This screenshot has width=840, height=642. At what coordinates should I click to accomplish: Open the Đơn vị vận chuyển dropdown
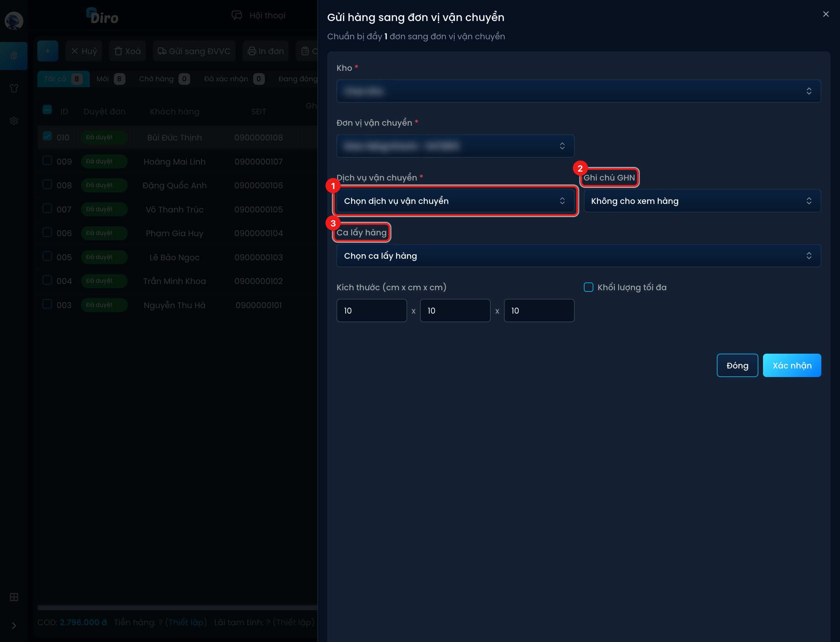(x=455, y=146)
